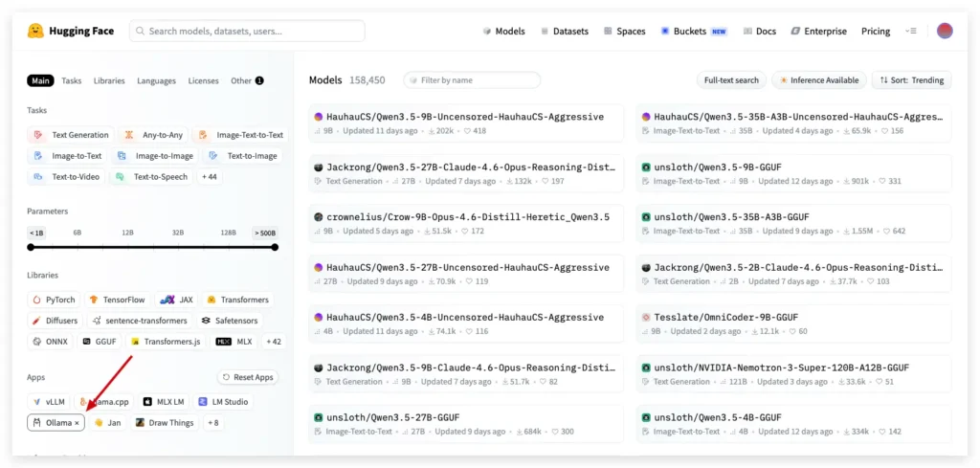The width and height of the screenshot is (980, 468).
Task: Filter by Image-to-Text task
Action: pyautogui.click(x=67, y=156)
